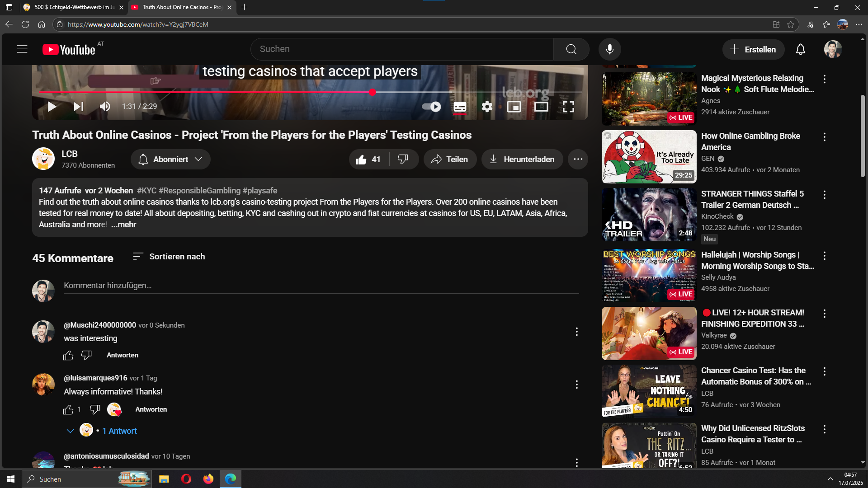Screen dimensions: 868x488
Task: Switch to theater mode view
Action: click(x=541, y=107)
